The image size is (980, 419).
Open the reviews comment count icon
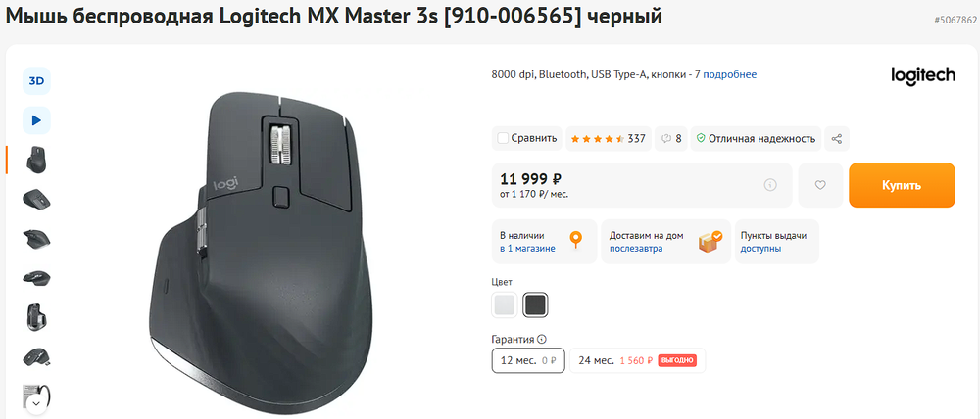[671, 139]
